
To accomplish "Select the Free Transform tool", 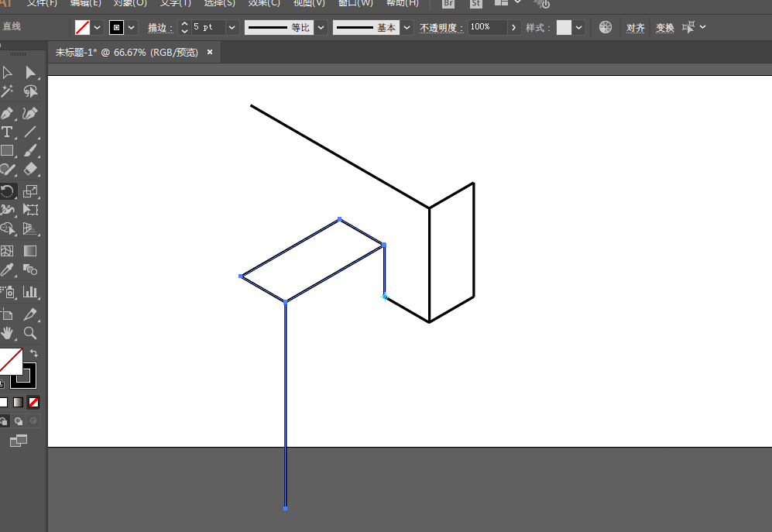I will [30, 210].
